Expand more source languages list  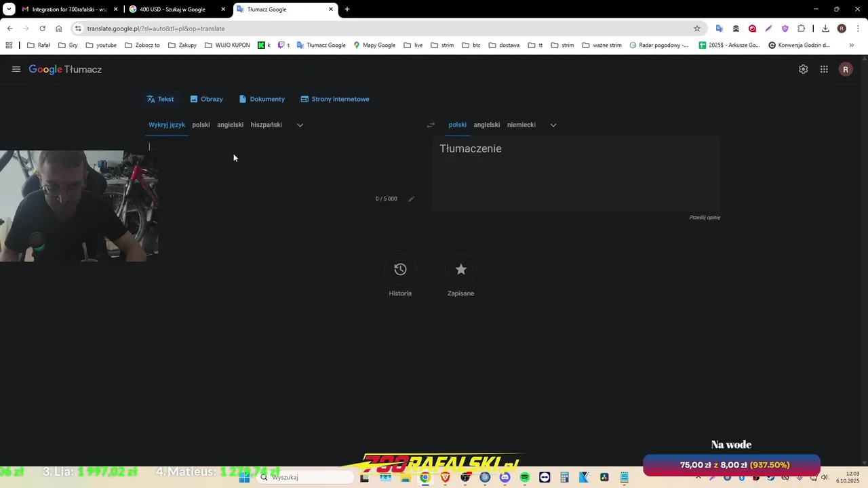click(x=300, y=125)
